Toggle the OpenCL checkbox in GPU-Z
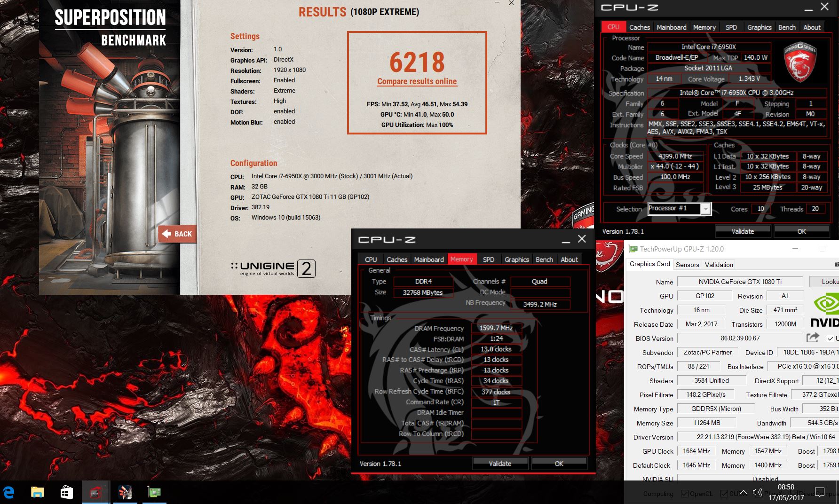 point(685,494)
